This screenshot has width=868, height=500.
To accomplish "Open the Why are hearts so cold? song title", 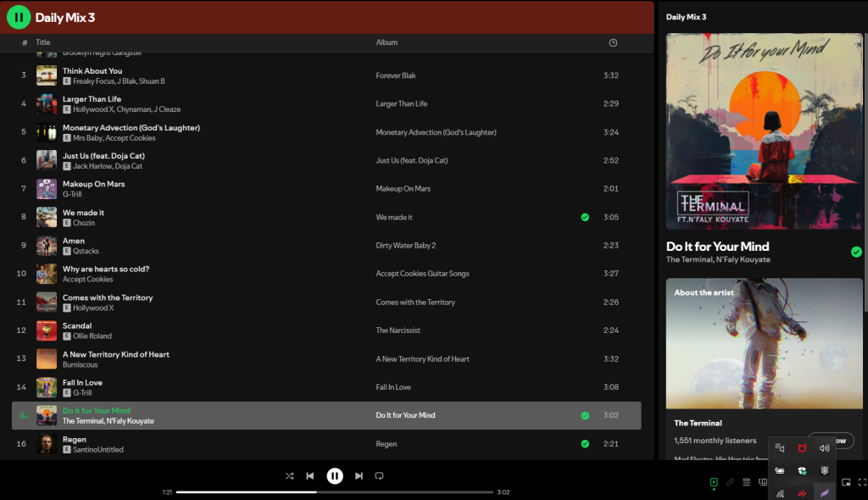I will click(x=106, y=269).
